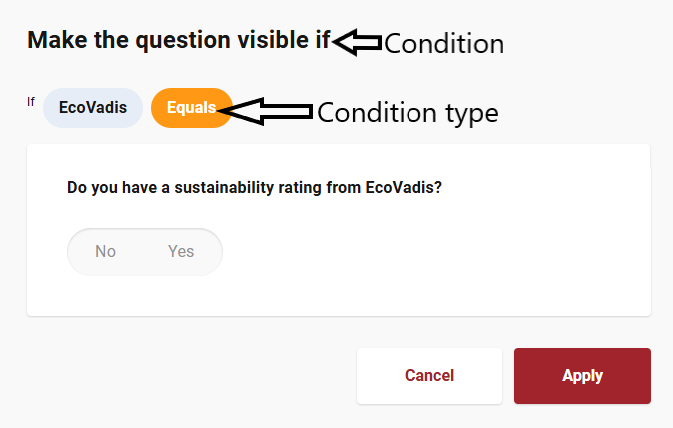673x428 pixels.
Task: Click the arrow pointing at the heading
Action: coord(357,42)
